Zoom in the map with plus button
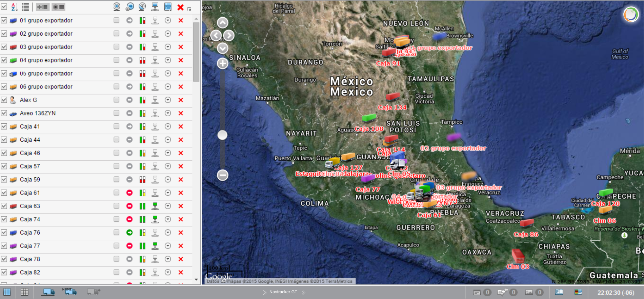 222,63
